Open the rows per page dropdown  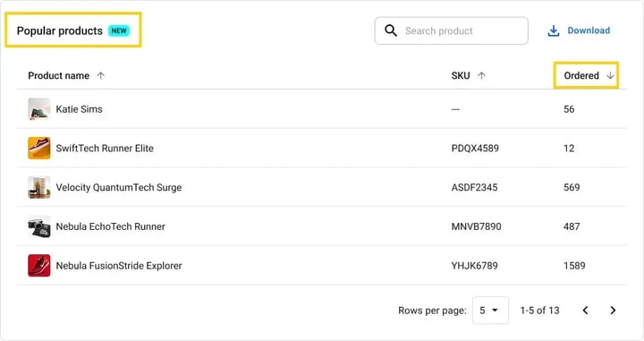[490, 311]
